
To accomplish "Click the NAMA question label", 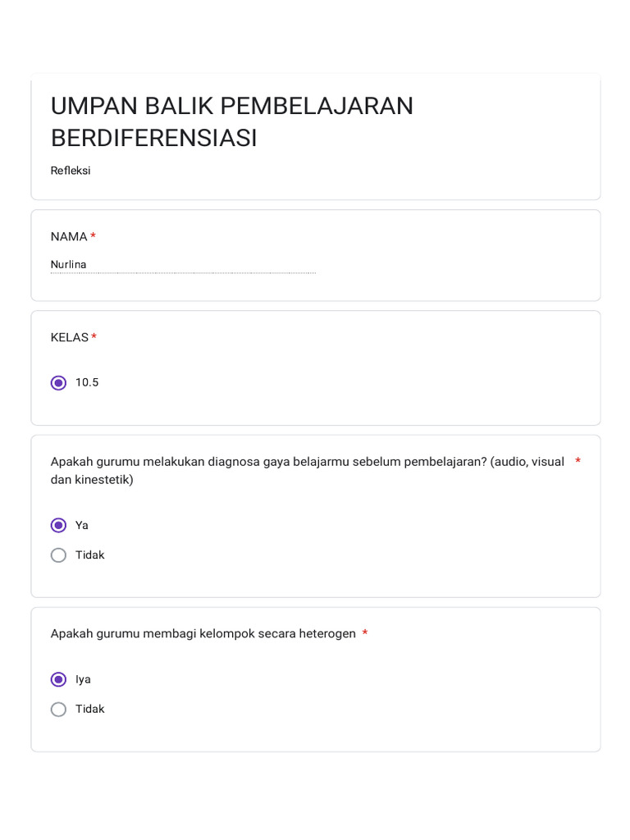I will tap(69, 237).
